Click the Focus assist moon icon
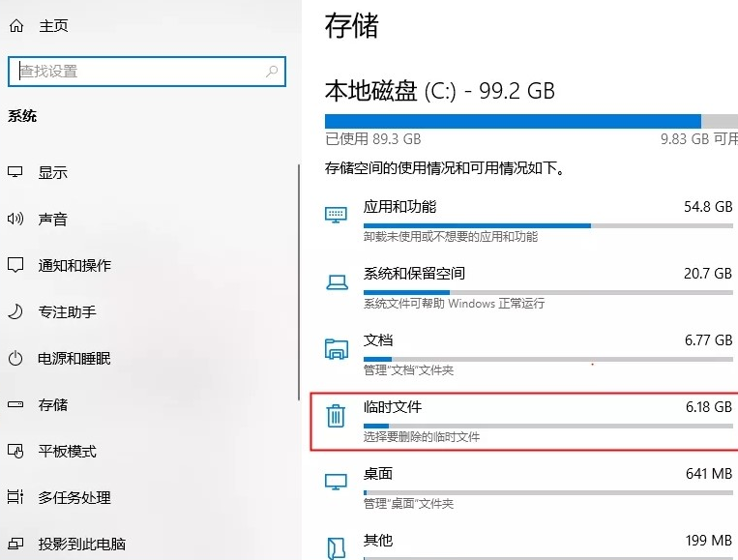738x560 pixels. [x=15, y=311]
